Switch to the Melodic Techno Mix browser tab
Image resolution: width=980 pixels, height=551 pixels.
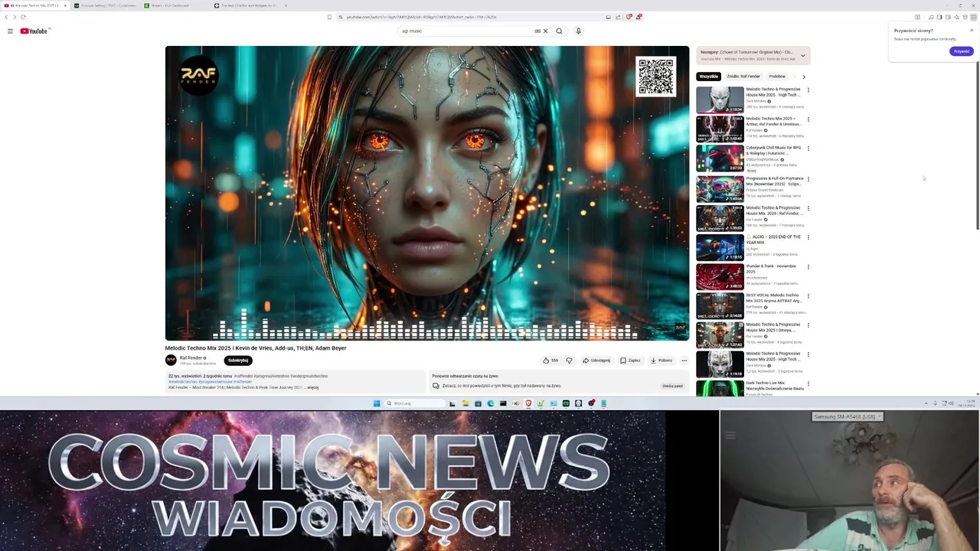point(35,5)
